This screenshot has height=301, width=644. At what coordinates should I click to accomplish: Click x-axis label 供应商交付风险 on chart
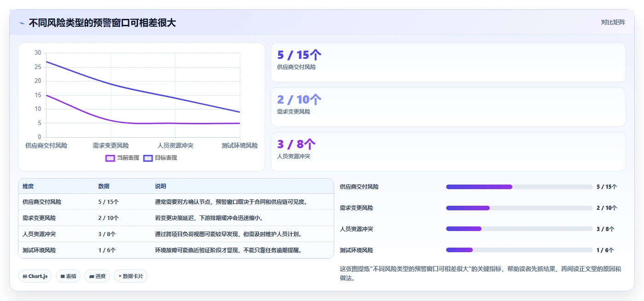[x=46, y=145]
